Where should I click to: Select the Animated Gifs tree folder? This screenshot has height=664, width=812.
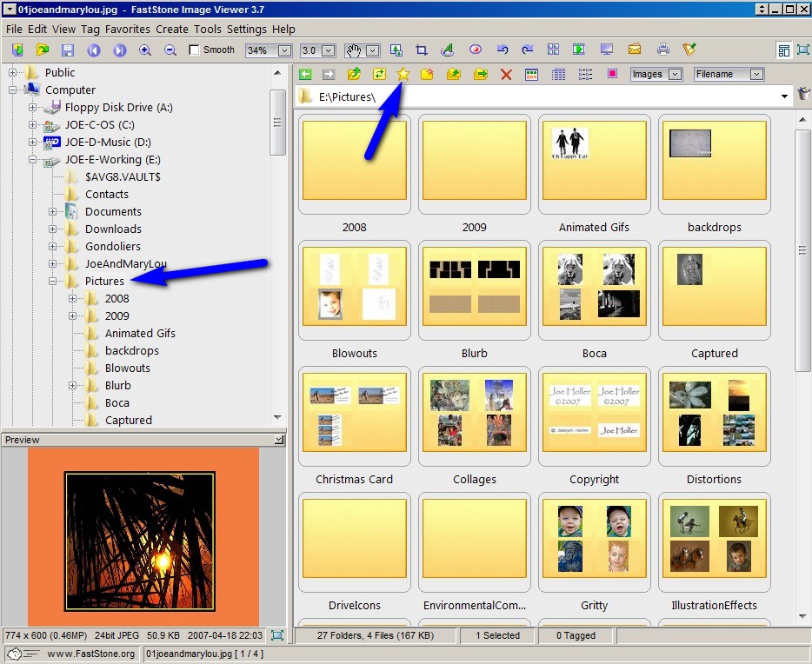coord(140,333)
